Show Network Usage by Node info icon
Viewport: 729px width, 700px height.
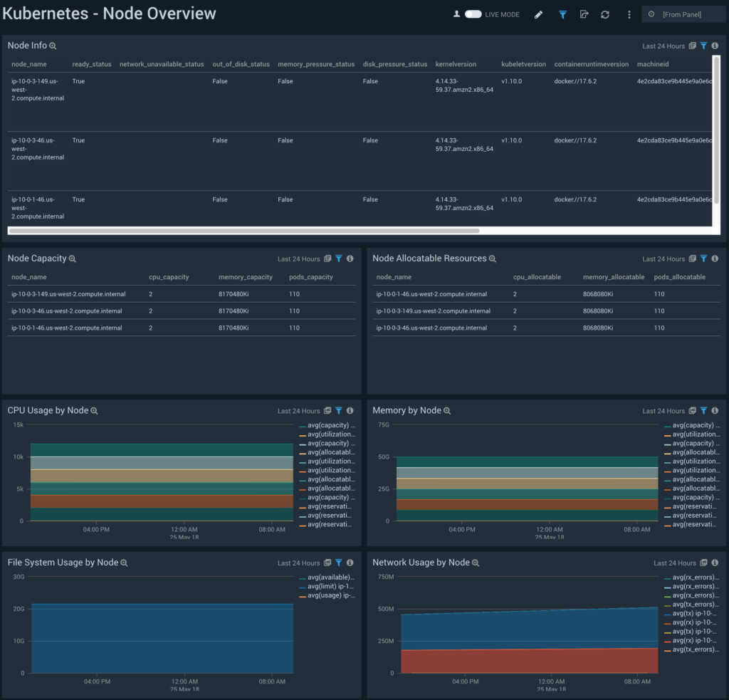tap(715, 563)
